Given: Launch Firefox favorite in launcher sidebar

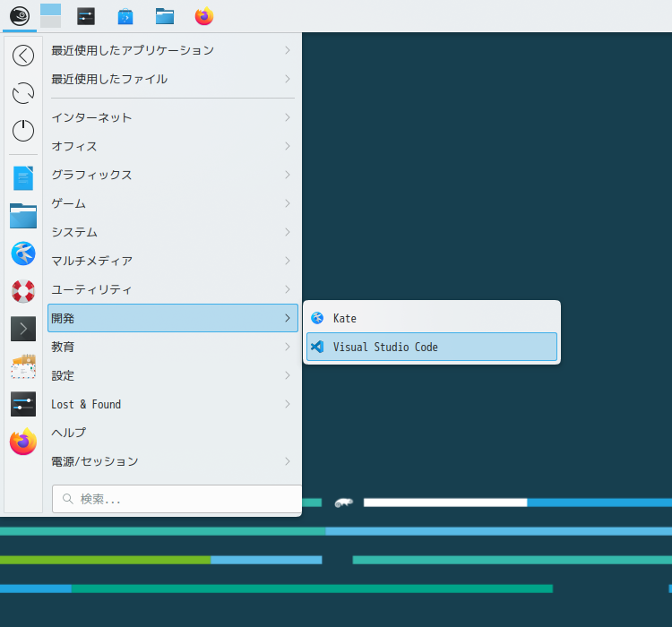Looking at the screenshot, I should 23,442.
